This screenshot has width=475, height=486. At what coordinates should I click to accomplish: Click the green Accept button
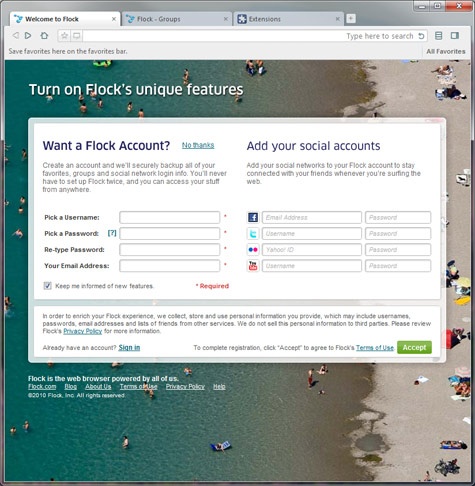pos(414,347)
